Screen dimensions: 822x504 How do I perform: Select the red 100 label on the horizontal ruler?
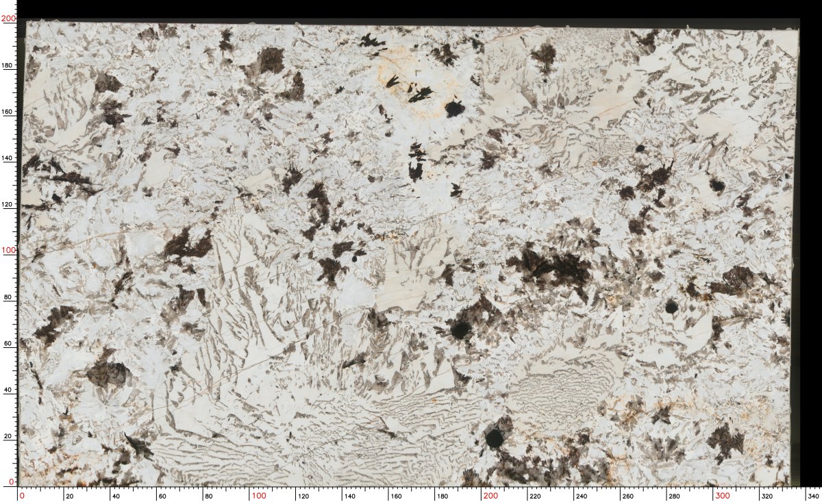click(259, 496)
